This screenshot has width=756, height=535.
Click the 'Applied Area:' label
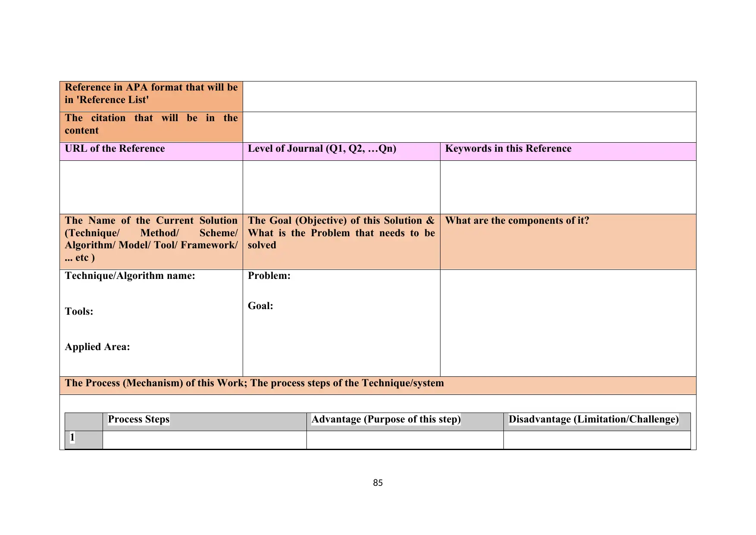tap(97, 347)
